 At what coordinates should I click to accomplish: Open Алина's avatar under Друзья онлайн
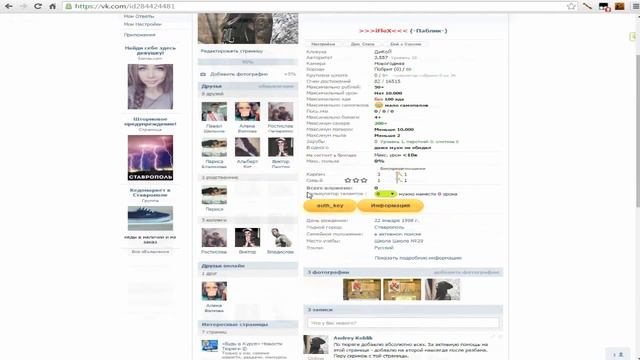214,291
